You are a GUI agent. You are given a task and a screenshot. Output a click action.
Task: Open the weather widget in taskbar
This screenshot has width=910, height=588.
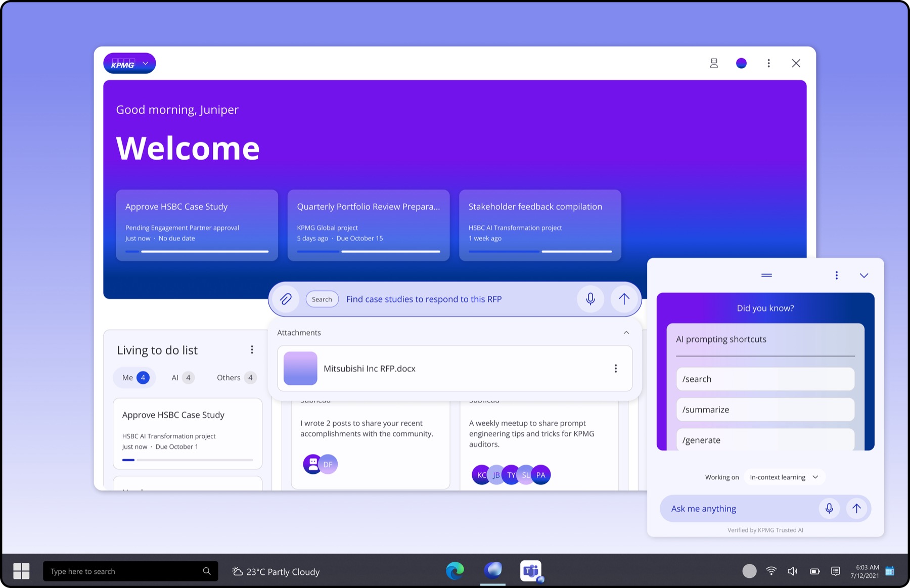tap(276, 572)
